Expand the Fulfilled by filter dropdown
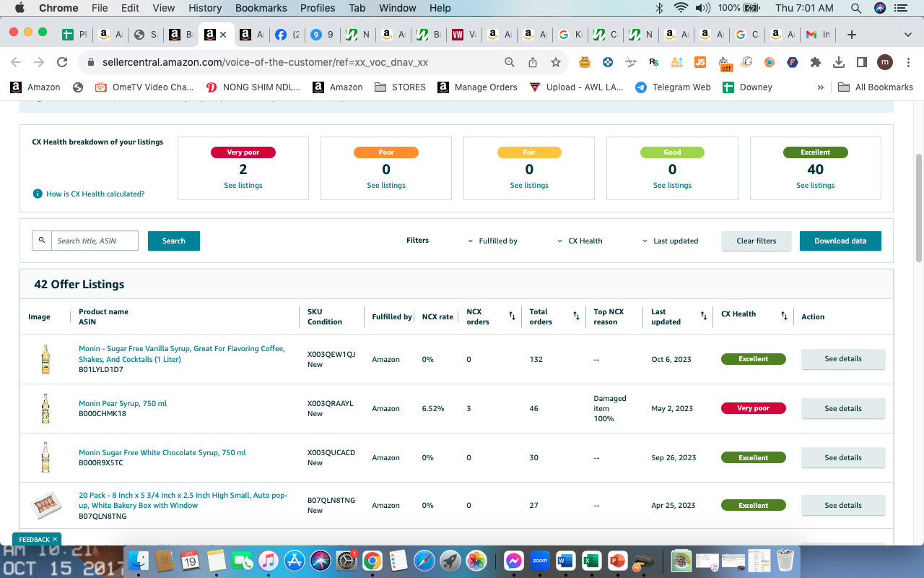The image size is (924, 578). click(493, 241)
